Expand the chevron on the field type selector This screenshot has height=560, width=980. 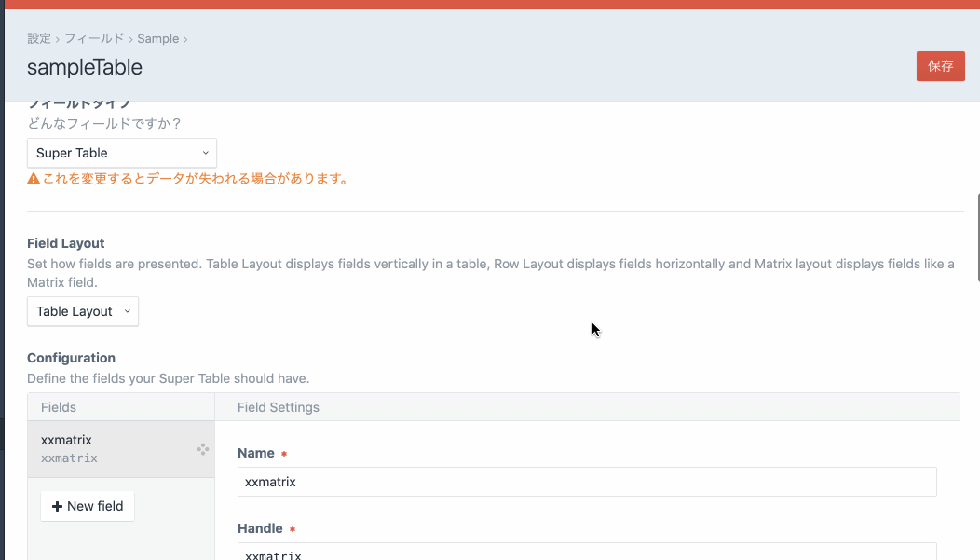[x=205, y=152]
